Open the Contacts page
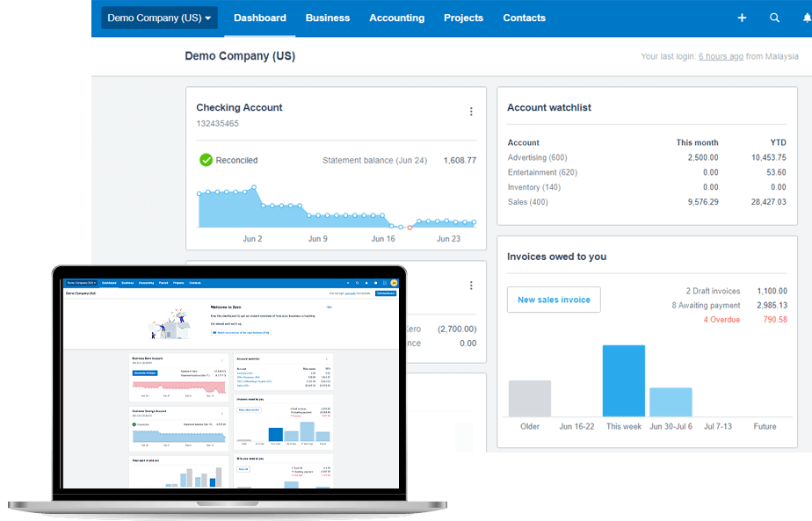Viewport: 812px width, 521px height. (x=524, y=18)
